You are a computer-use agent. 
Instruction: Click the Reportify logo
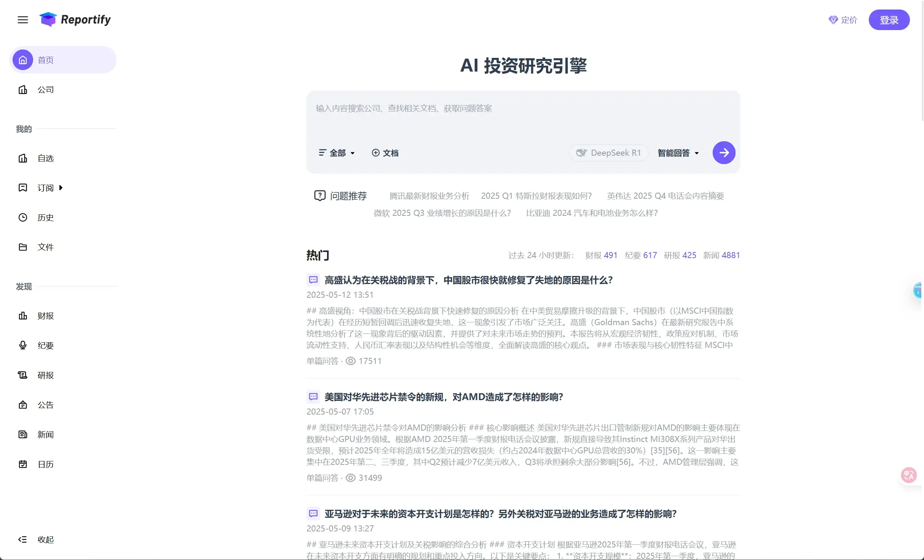(75, 19)
